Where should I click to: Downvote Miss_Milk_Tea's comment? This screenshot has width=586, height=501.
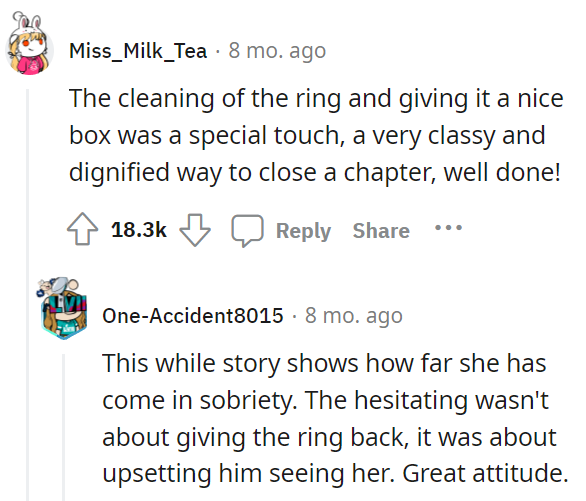click(x=195, y=230)
